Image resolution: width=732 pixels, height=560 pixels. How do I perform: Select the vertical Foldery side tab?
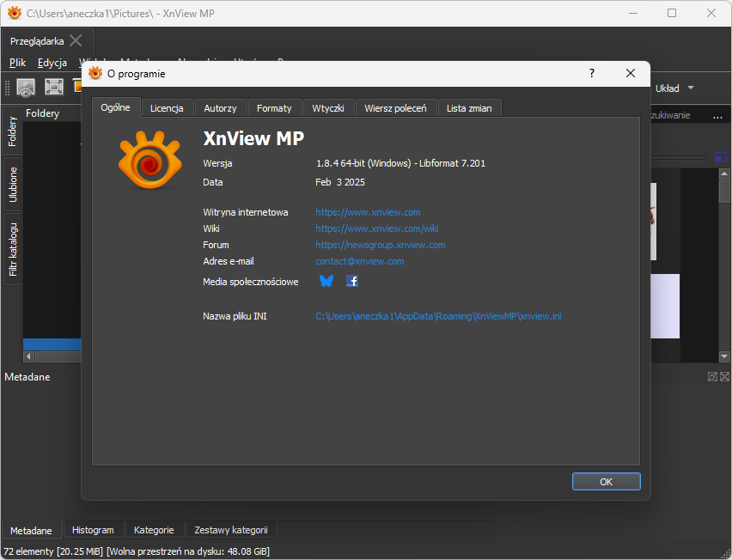point(12,131)
